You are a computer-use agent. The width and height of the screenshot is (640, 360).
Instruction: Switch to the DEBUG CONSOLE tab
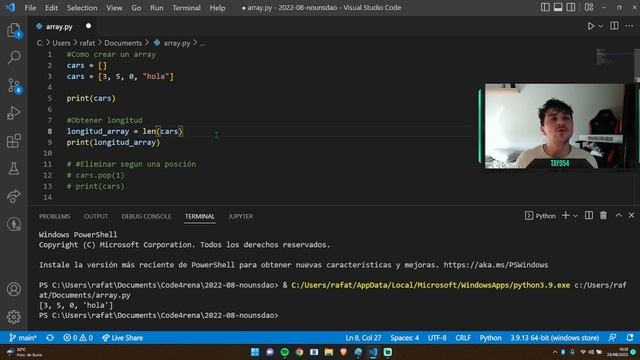click(146, 216)
